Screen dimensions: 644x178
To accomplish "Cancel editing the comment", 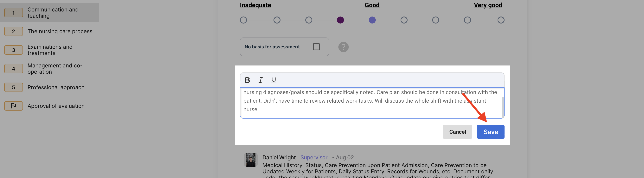I will [x=457, y=132].
